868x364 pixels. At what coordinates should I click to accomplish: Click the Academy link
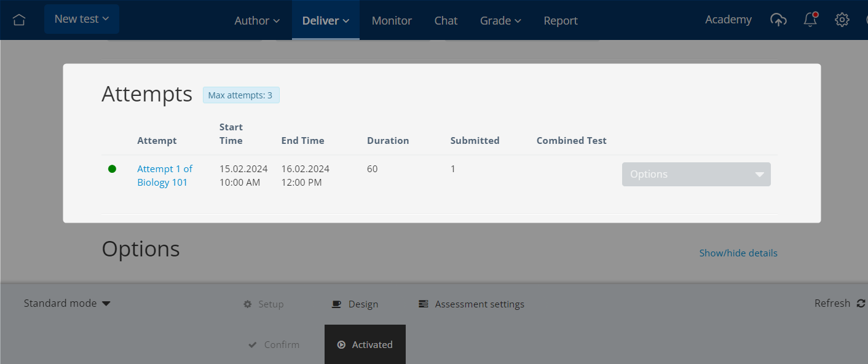point(728,20)
